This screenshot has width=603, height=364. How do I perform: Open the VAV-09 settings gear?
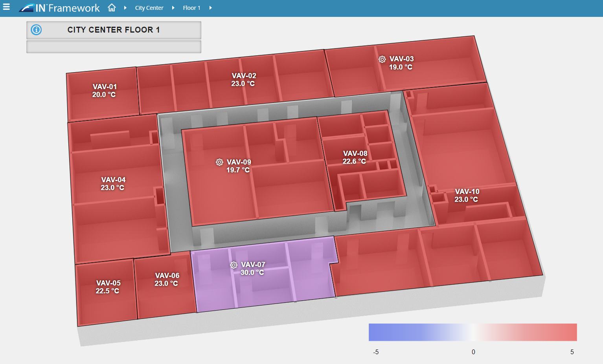tap(219, 162)
